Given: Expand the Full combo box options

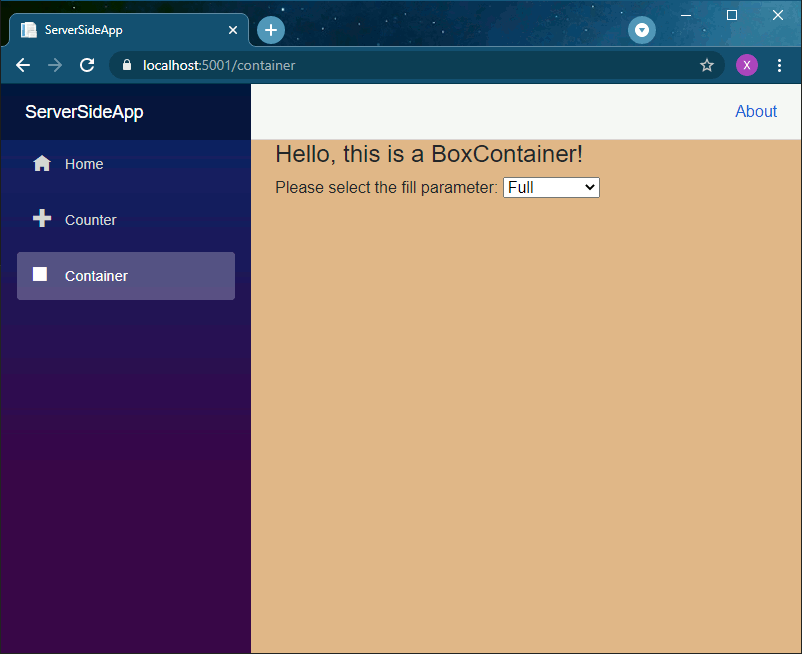Looking at the screenshot, I should [x=551, y=187].
